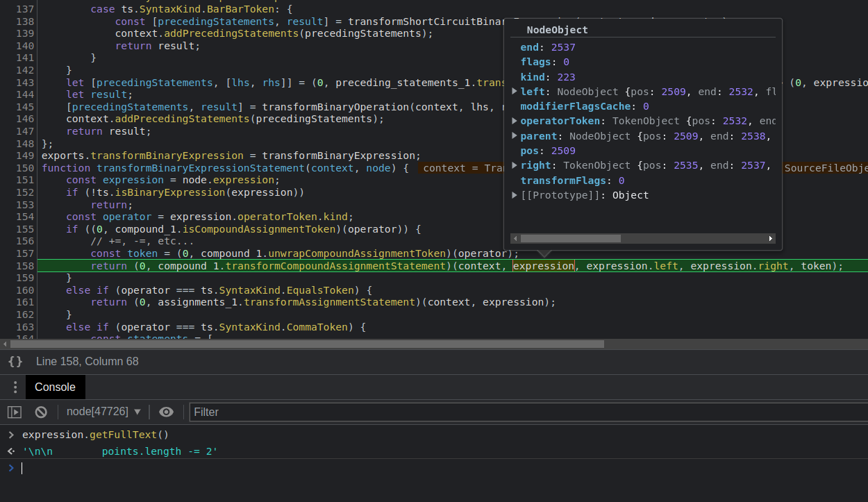Click in the console prompt input line
The width and height of the screenshot is (868, 502).
tap(444, 468)
